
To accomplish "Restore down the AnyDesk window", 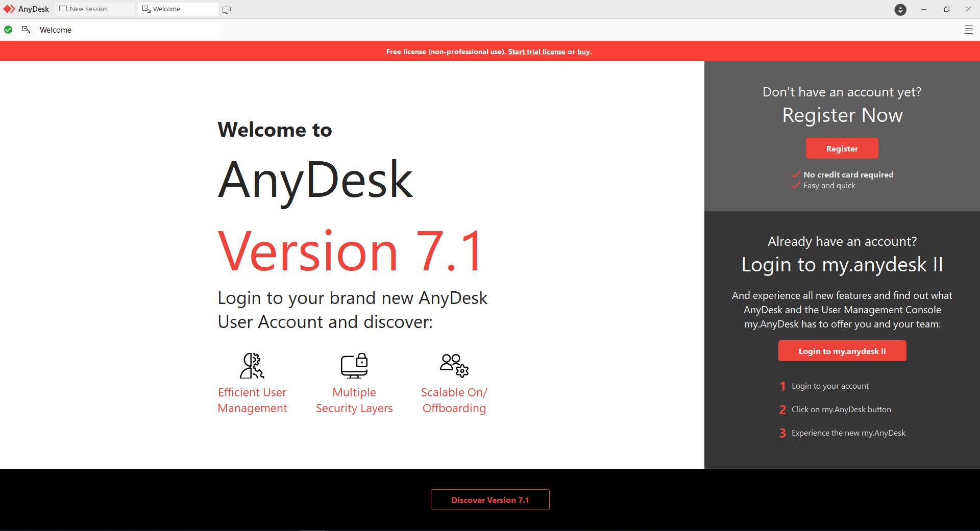I will [x=946, y=9].
